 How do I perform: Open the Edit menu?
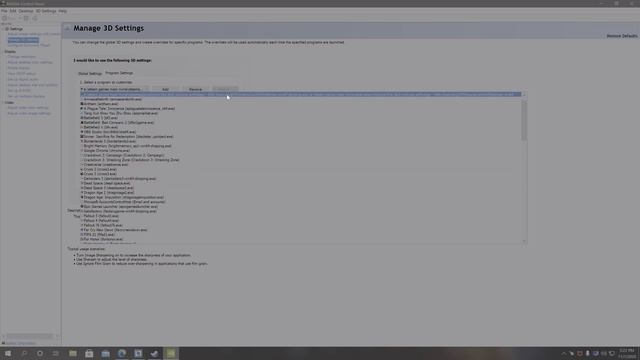(13, 11)
